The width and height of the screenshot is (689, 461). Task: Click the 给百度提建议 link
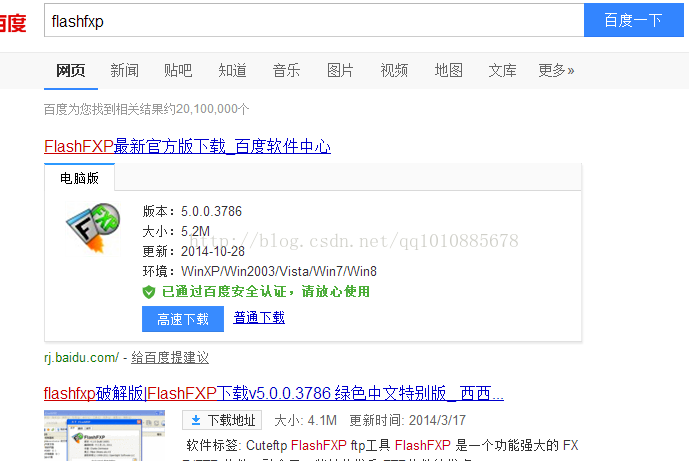pyautogui.click(x=170, y=358)
